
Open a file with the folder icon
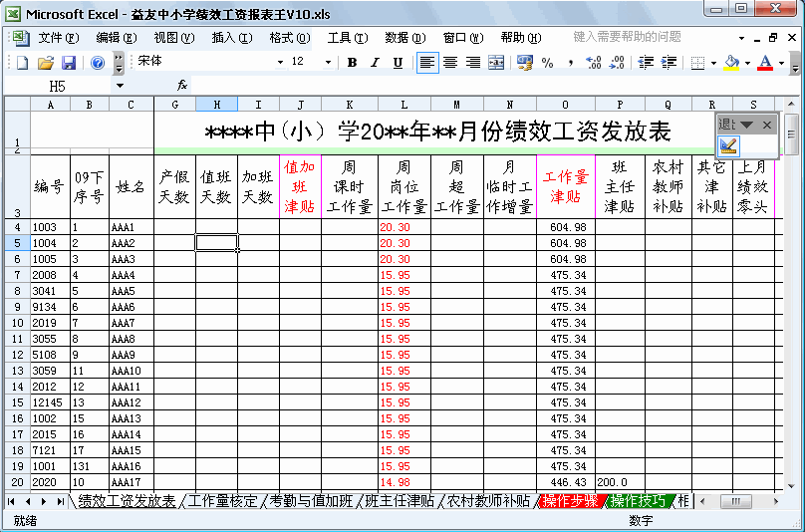click(x=46, y=63)
